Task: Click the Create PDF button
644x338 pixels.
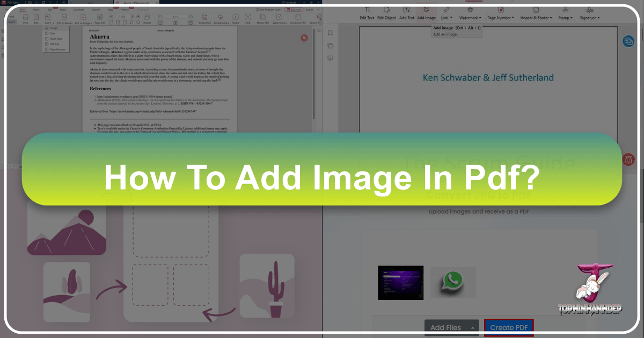Action: 509,327
